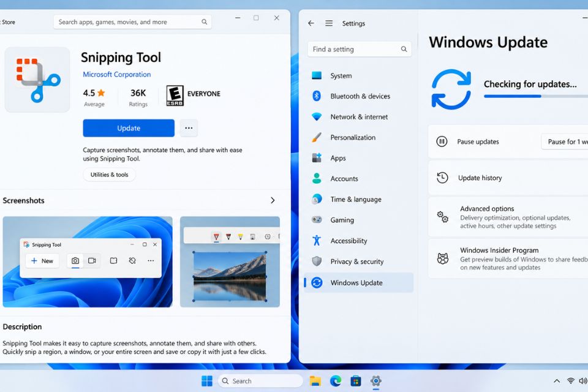
Task: Open the Microsoft Corporation publisher link
Action: pyautogui.click(x=116, y=74)
